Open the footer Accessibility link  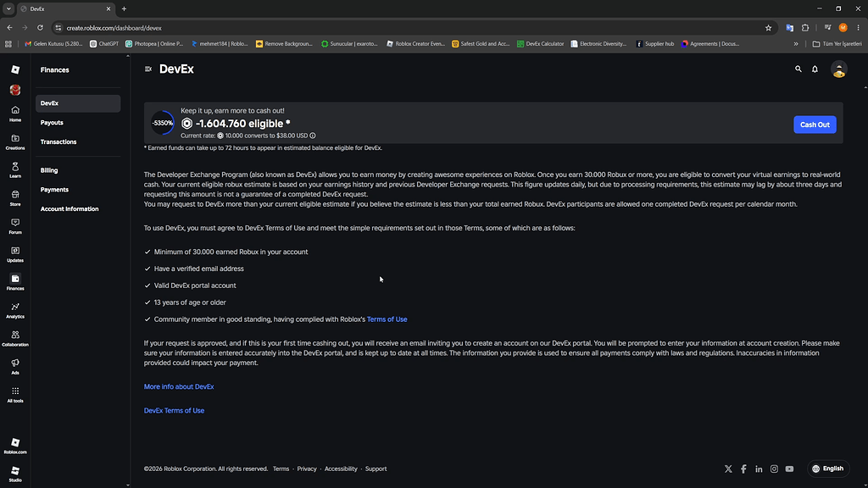(341, 469)
